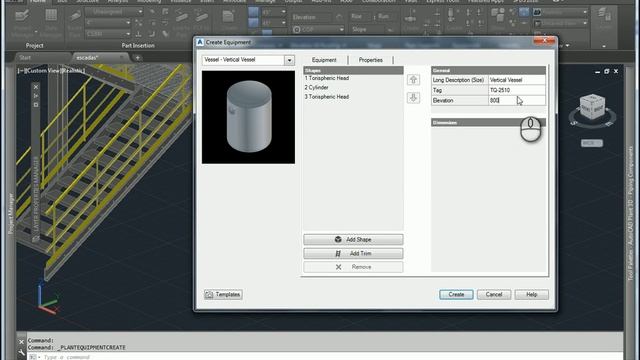Restore the drawing viewport window
Screen dimensions: 640x360
coord(607,71)
